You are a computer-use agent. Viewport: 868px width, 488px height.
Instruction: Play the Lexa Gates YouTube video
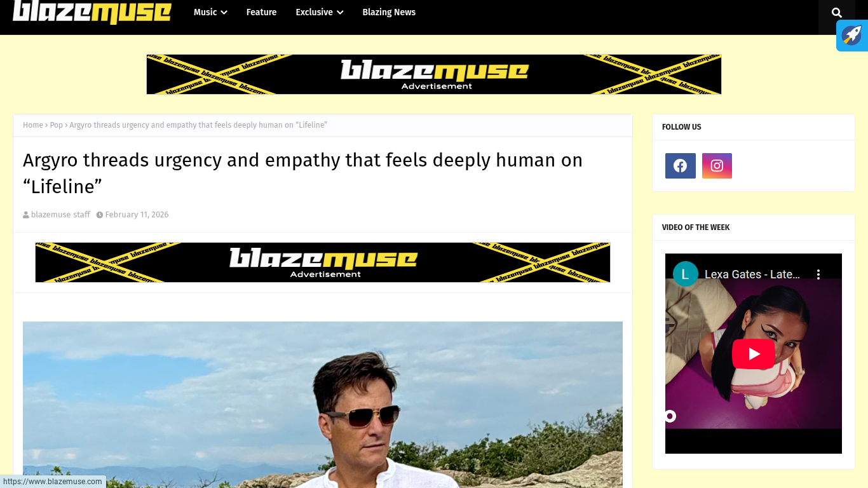(754, 354)
